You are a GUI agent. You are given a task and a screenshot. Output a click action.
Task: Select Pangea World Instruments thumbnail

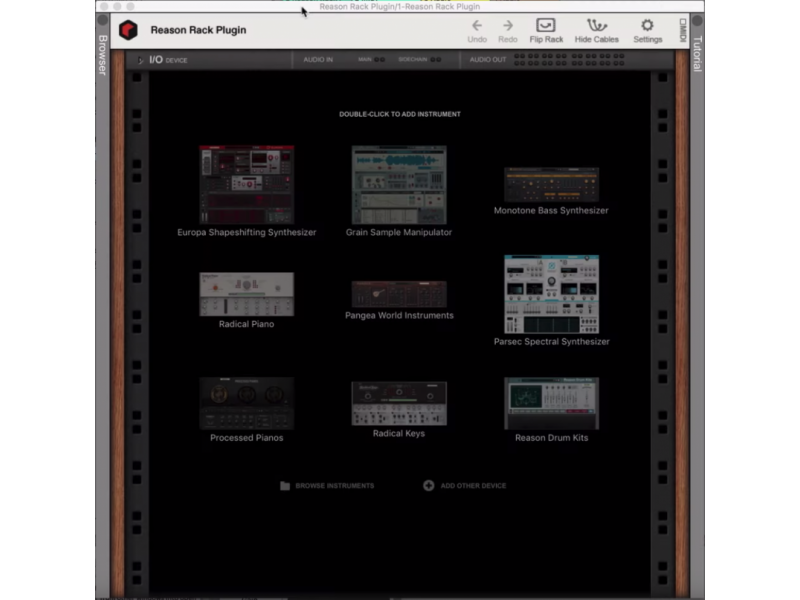pos(399,294)
